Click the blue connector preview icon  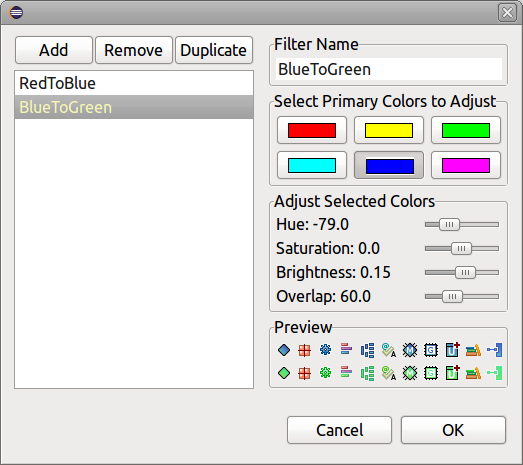495,350
